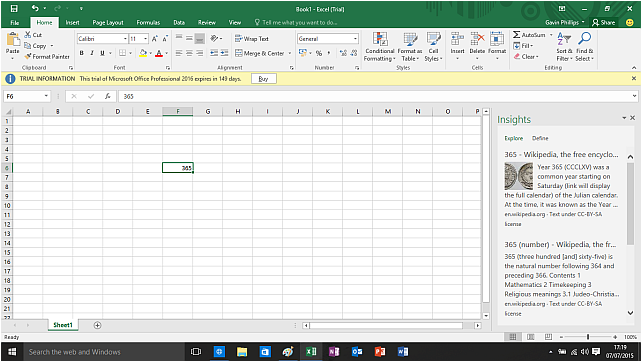The image size is (641, 361).
Task: Align cell text right
Action: [199, 53]
